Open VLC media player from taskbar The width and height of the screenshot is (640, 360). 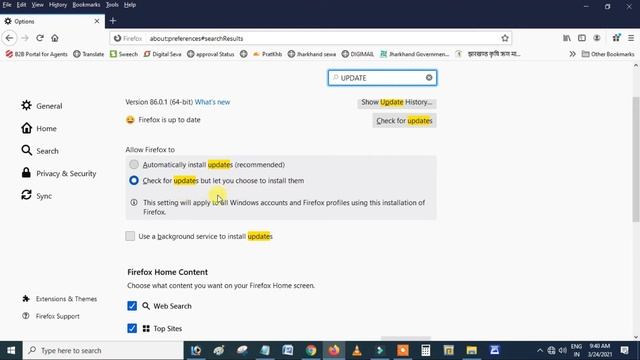click(x=357, y=350)
